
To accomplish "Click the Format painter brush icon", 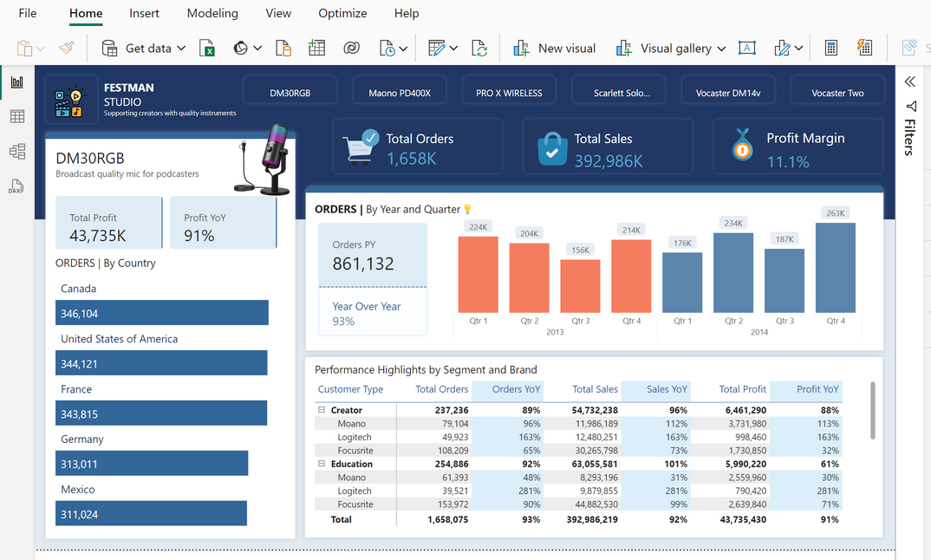I will (x=67, y=49).
